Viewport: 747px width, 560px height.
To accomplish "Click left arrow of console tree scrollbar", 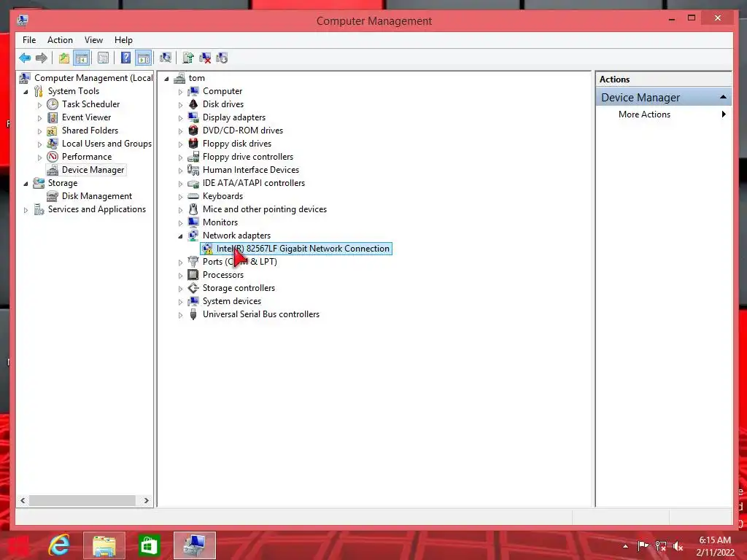I will pos(23,500).
